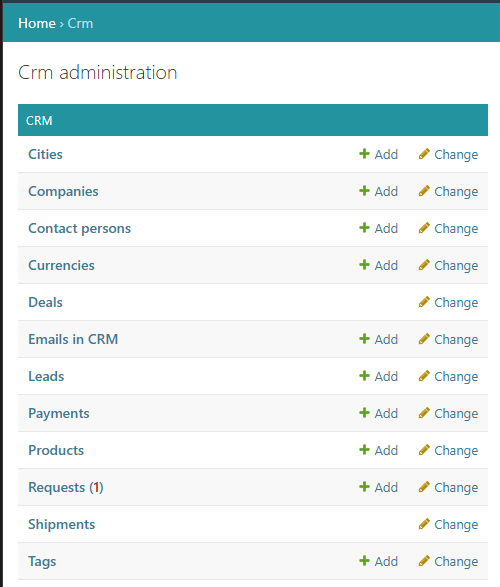Go to Home in the breadcrumb
This screenshot has width=500, height=587.
click(x=37, y=23)
